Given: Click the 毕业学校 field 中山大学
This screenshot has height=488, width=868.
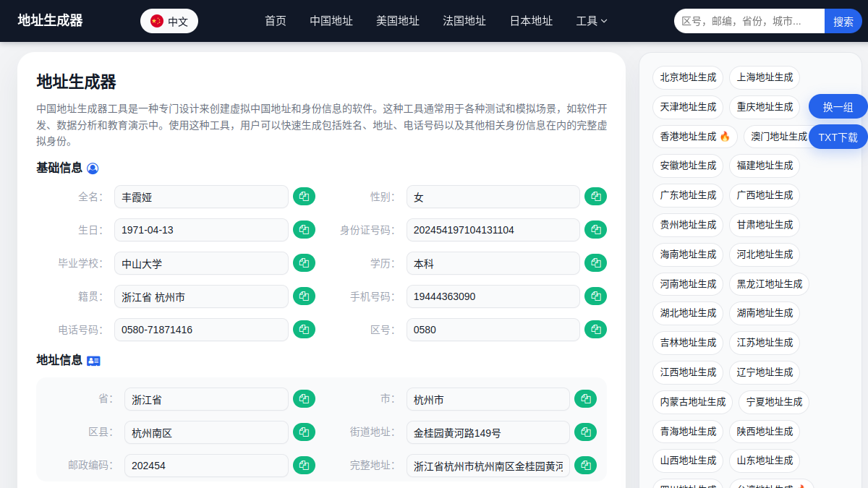Looking at the screenshot, I should [201, 263].
